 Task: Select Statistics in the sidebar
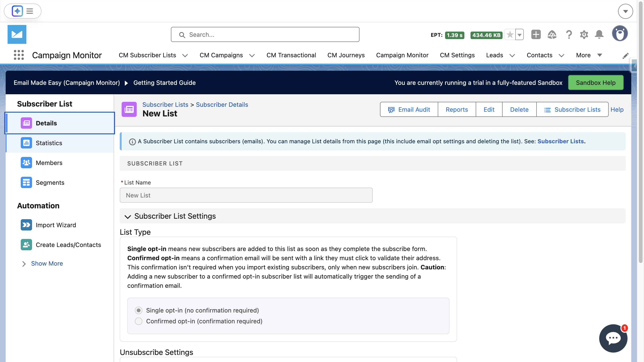click(x=60, y=143)
